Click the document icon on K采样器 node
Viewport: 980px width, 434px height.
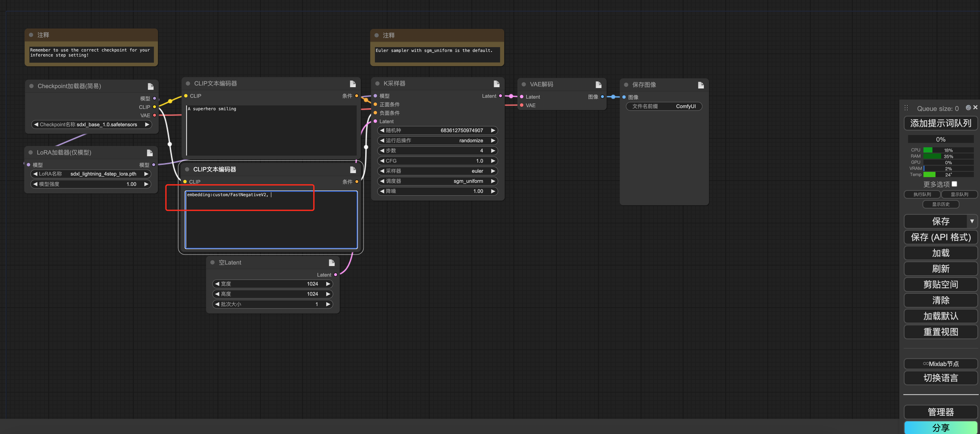click(496, 84)
